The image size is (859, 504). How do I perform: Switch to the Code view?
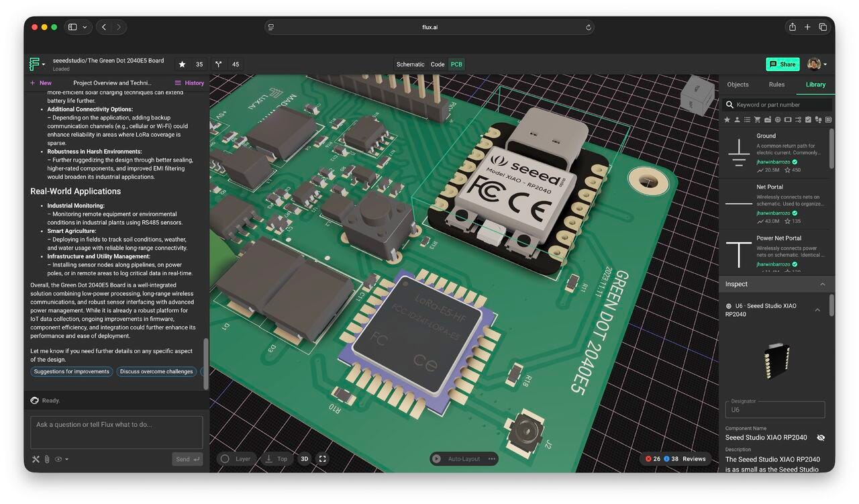tap(438, 64)
